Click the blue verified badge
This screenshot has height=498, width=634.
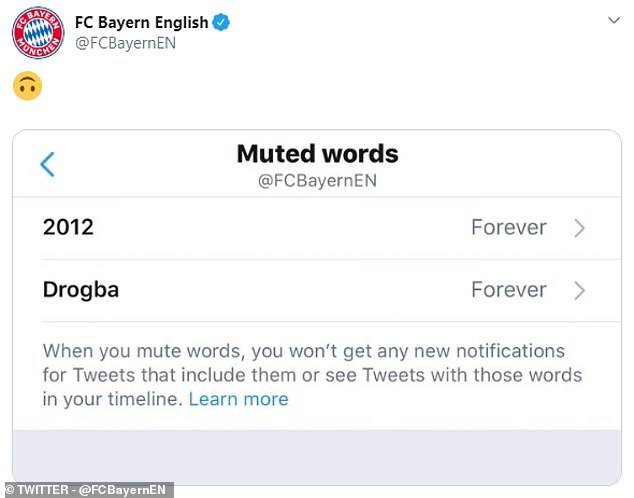[221, 22]
